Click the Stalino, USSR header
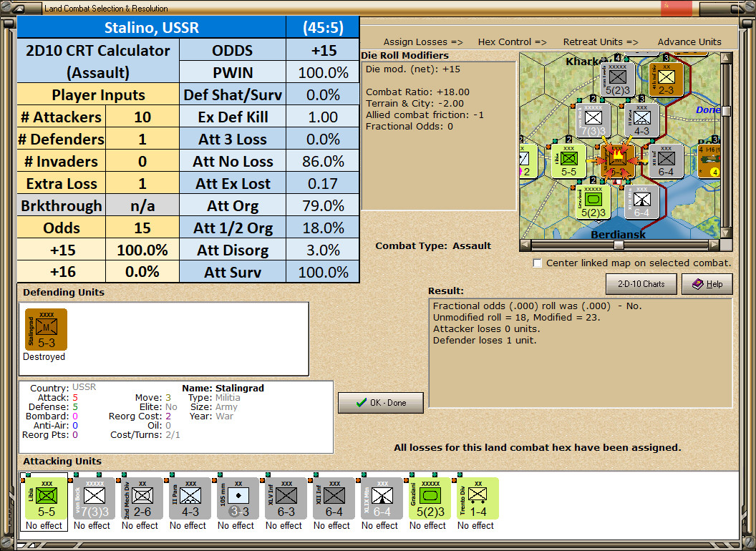 (151, 27)
